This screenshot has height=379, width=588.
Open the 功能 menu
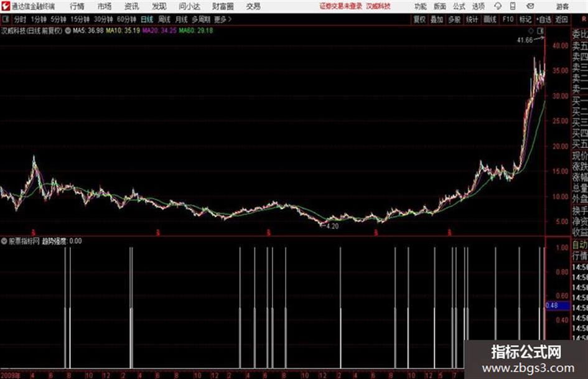[421, 6]
